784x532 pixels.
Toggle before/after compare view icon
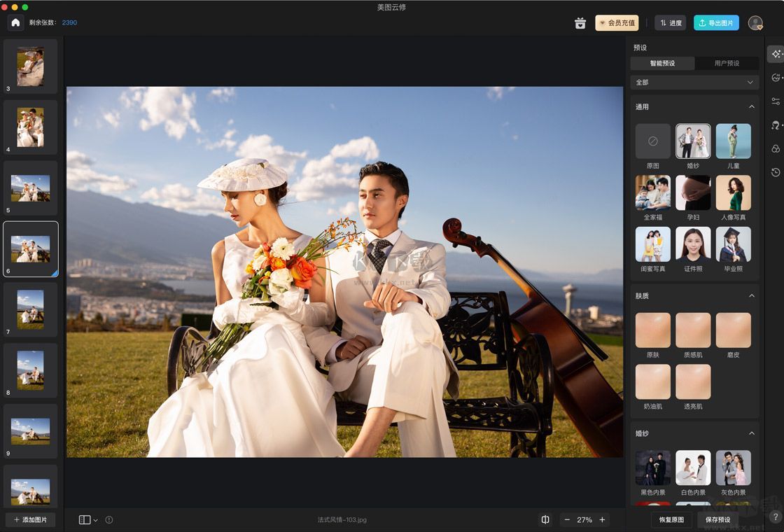pos(545,520)
